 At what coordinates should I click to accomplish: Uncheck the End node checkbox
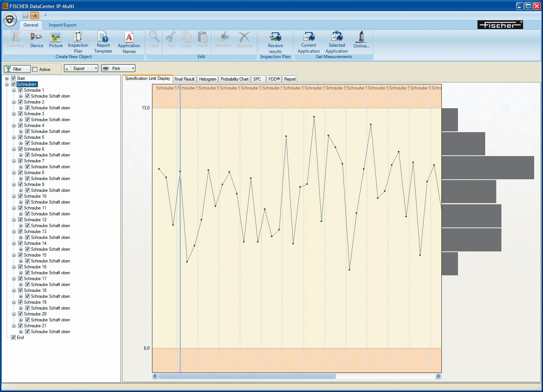(x=14, y=338)
